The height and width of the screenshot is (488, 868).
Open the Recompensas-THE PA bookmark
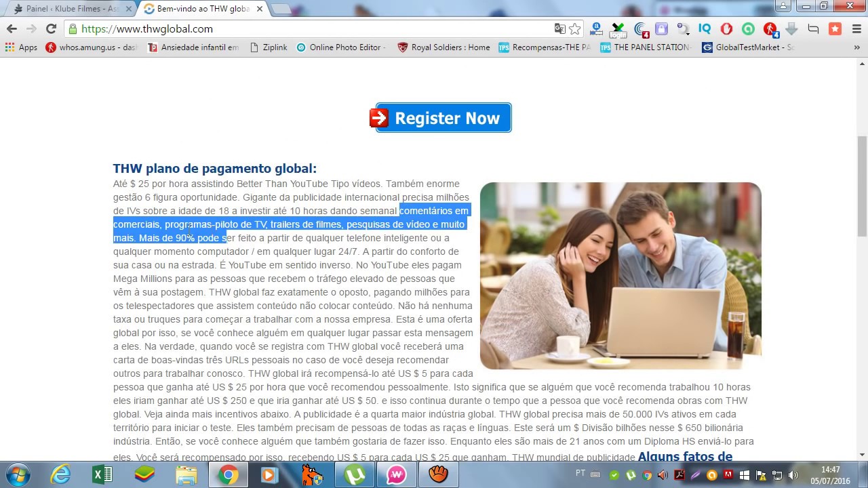pyautogui.click(x=545, y=47)
